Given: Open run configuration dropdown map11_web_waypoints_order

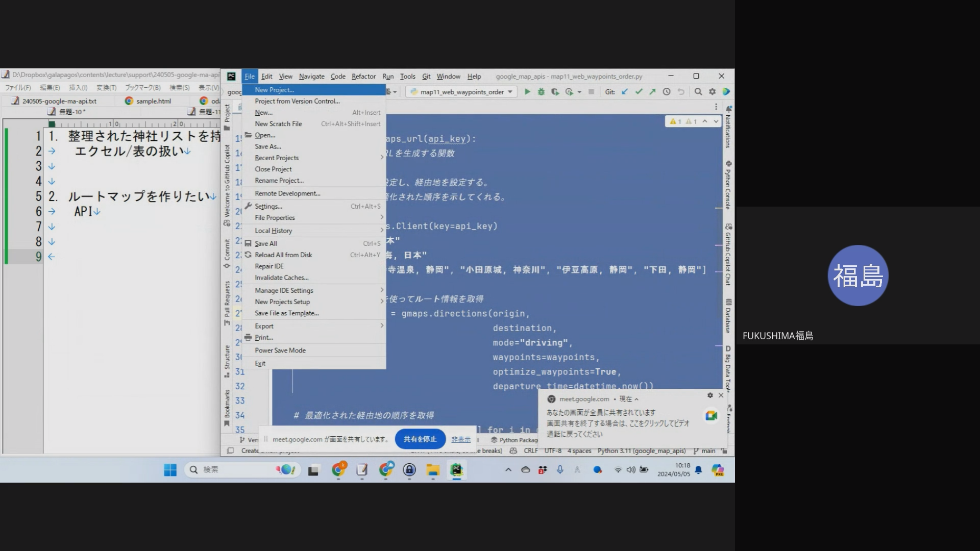Looking at the screenshot, I should (462, 92).
